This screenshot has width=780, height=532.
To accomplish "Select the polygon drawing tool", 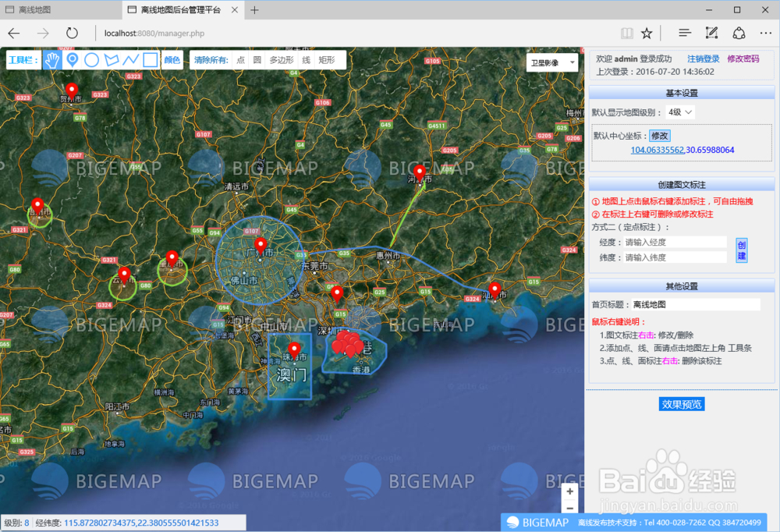I will [x=112, y=59].
